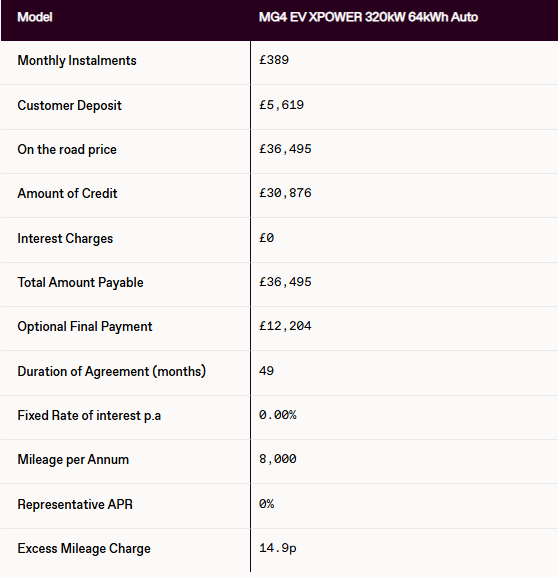558x577 pixels.
Task: Select the £30,876 credit amount
Action: (285, 193)
